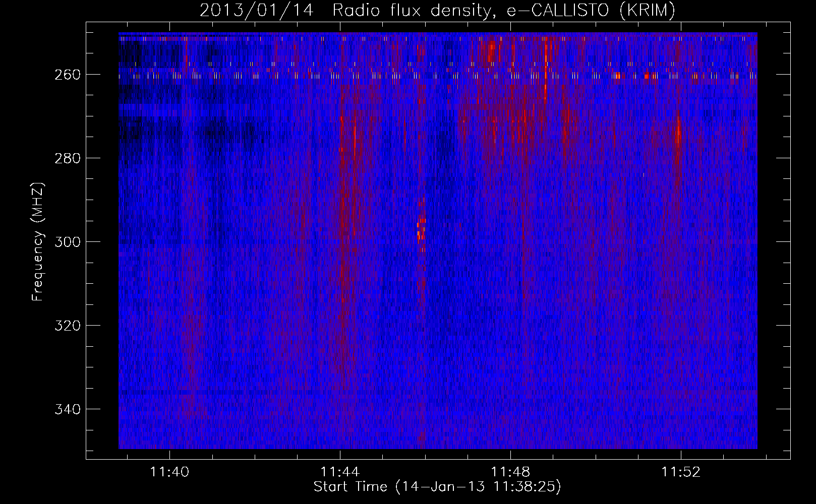
Task: Click the 340 frequency tick label
Action: pos(67,409)
